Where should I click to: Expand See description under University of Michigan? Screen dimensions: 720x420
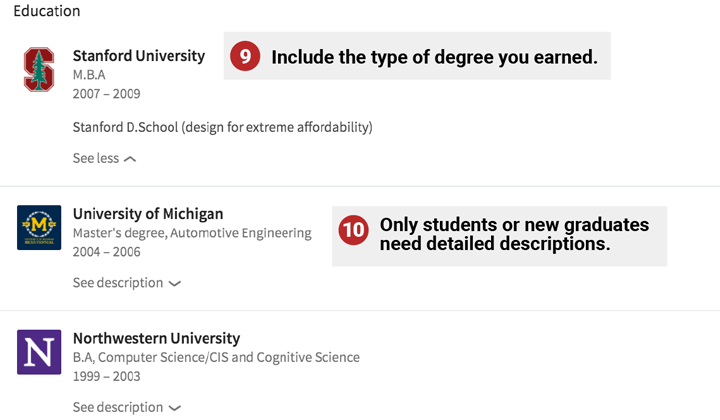point(127,283)
